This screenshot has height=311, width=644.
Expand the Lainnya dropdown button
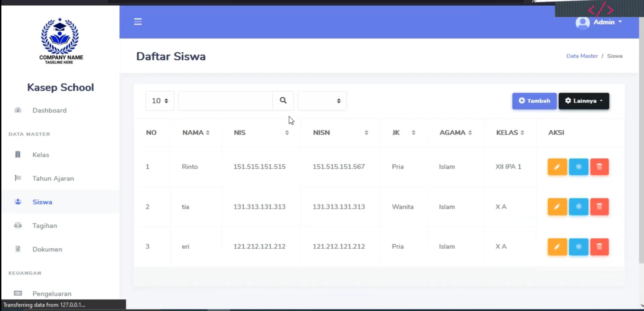pos(584,101)
